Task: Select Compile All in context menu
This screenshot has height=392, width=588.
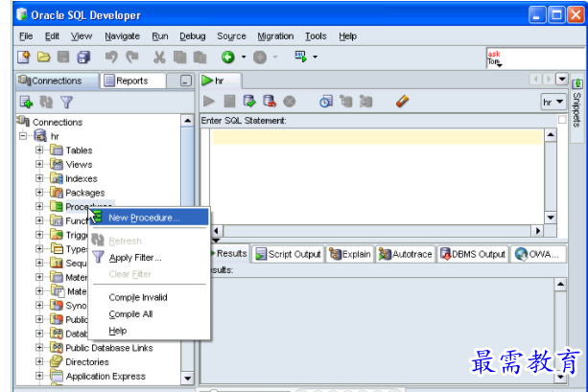Action: 150,314
